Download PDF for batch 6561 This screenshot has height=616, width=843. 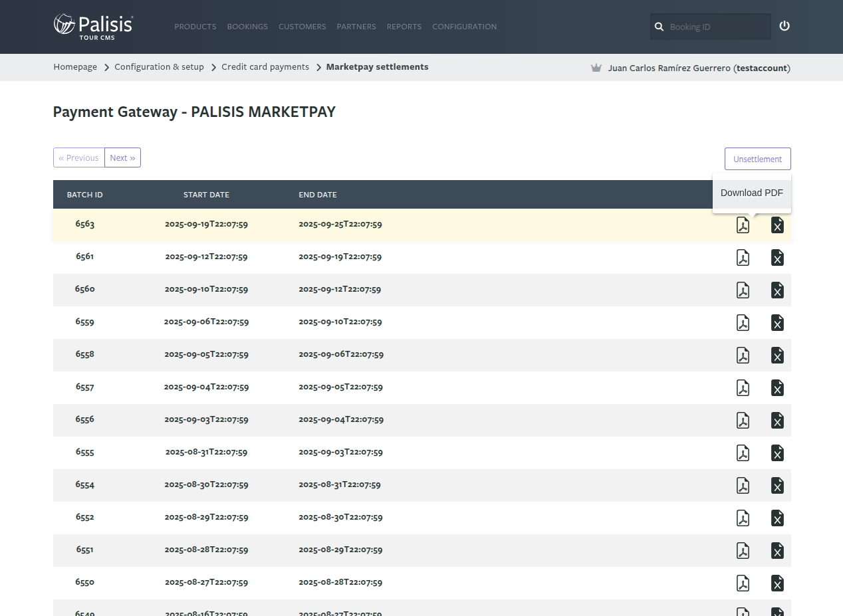(743, 258)
